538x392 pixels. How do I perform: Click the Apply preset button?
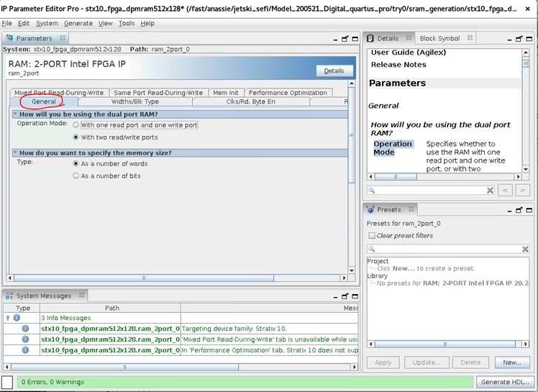pyautogui.click(x=383, y=363)
